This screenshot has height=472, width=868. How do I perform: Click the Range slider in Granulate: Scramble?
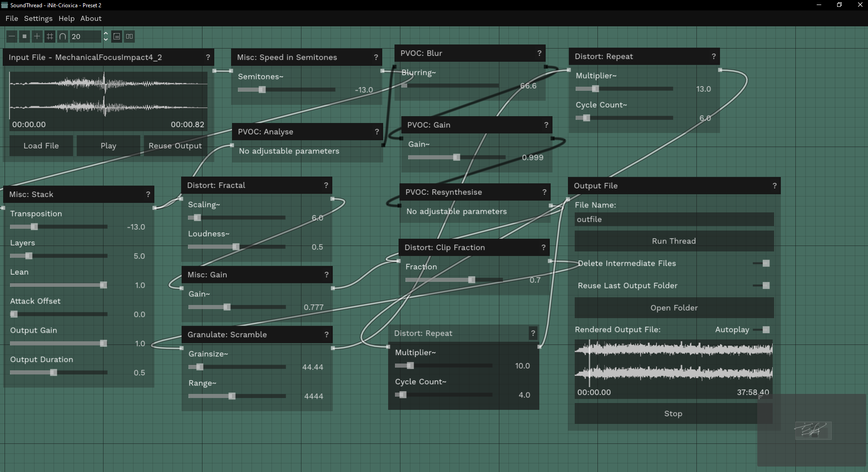(237, 396)
